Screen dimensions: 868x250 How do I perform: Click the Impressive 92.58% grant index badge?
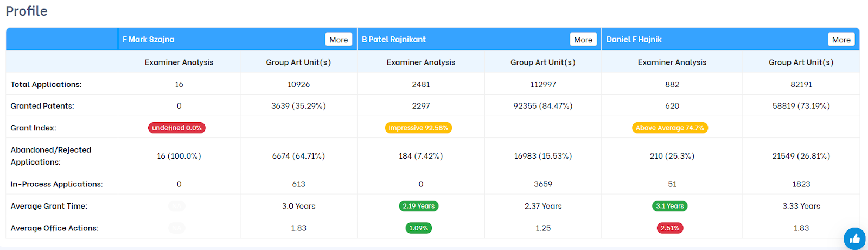click(x=418, y=128)
